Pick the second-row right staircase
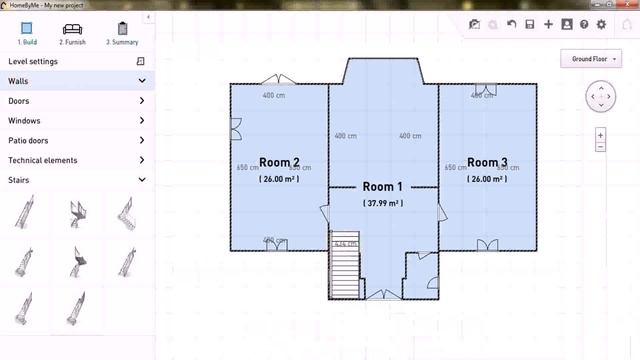The height and width of the screenshot is (360, 640). coord(127,262)
